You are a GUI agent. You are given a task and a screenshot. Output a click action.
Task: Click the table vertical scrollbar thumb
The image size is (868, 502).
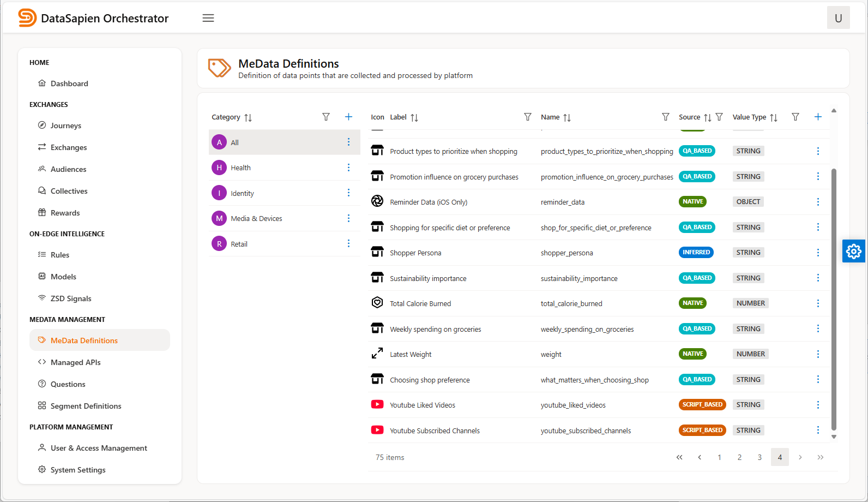point(834,299)
